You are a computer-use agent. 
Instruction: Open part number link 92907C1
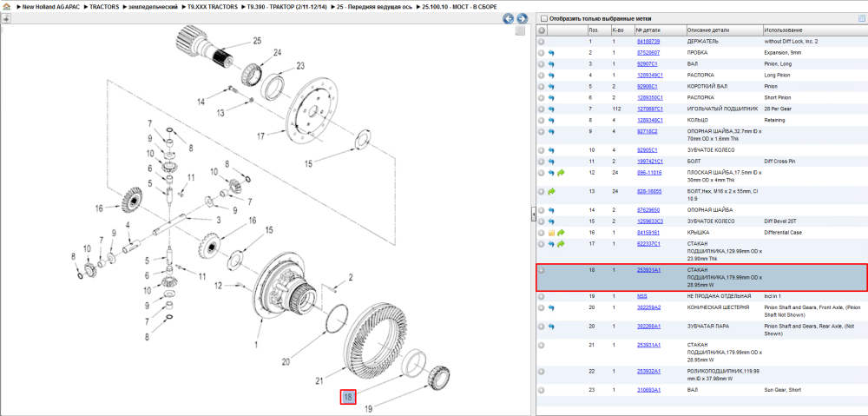pyautogui.click(x=647, y=64)
